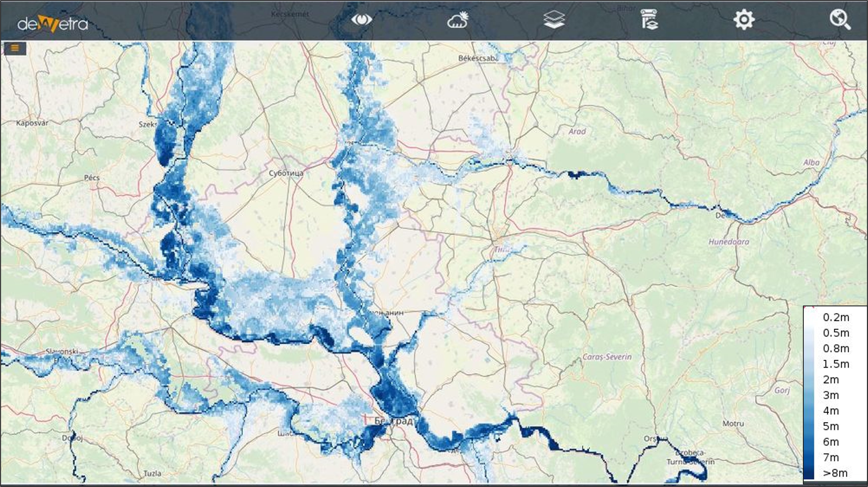Open the stacked layers icon
Screen dimensions: 868x487
point(554,20)
